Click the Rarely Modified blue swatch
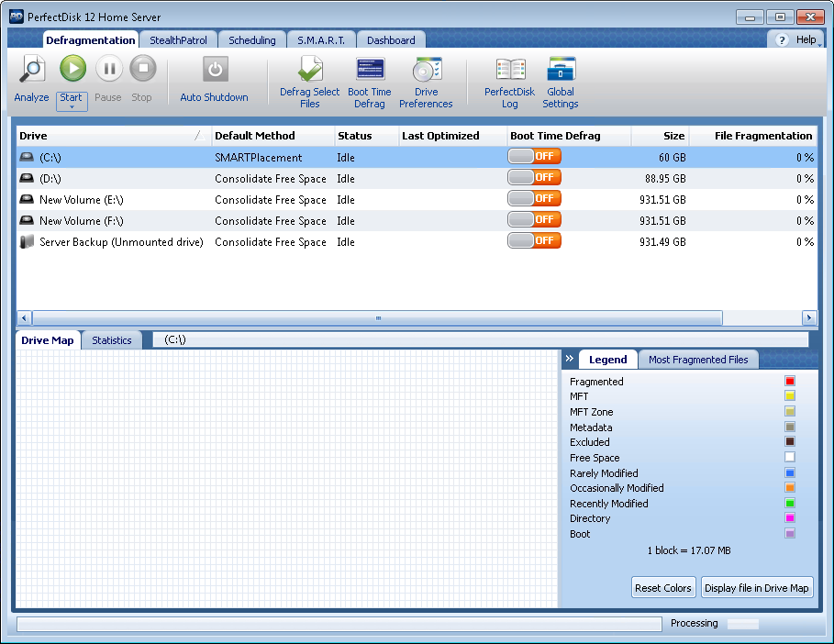 coord(790,472)
